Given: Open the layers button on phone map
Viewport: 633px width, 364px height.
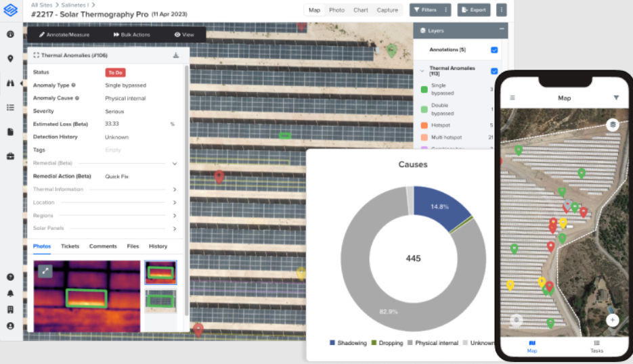Looking at the screenshot, I should coord(613,124).
